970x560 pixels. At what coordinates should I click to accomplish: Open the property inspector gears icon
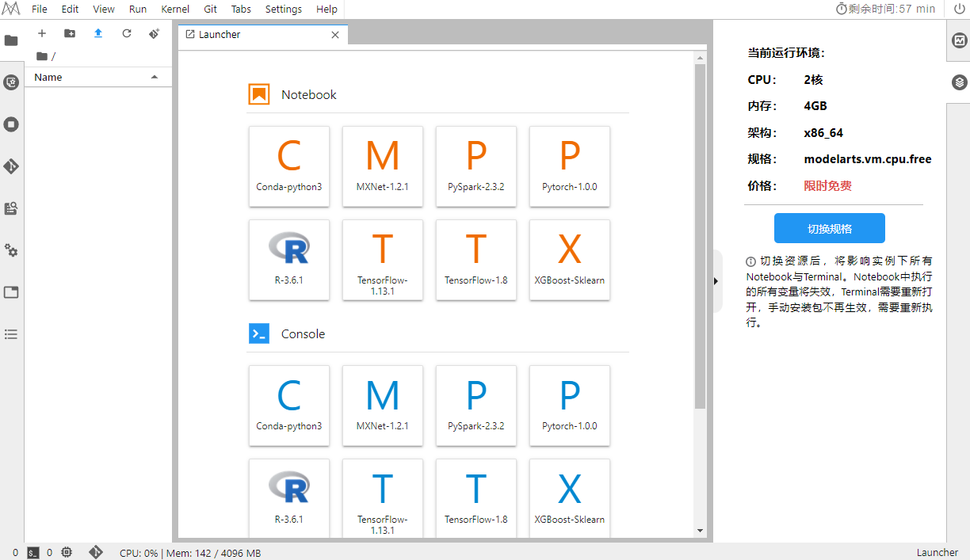tap(11, 250)
